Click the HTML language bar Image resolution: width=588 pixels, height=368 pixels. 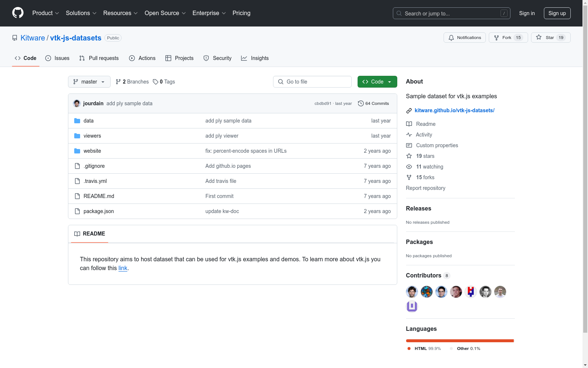(460, 341)
